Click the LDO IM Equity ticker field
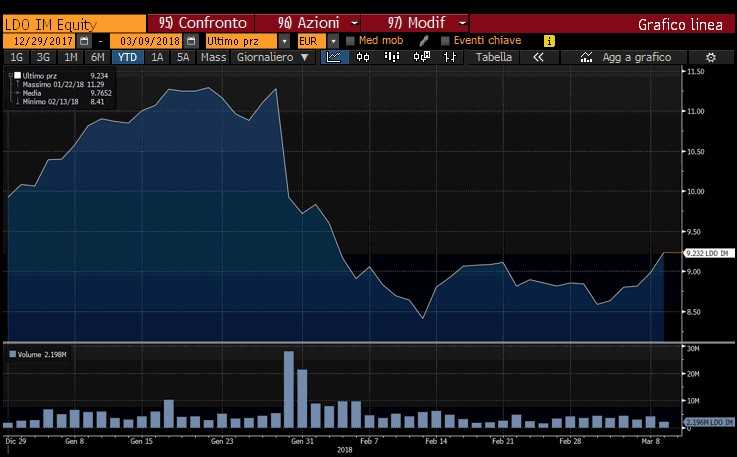The height and width of the screenshot is (457, 737). click(74, 24)
